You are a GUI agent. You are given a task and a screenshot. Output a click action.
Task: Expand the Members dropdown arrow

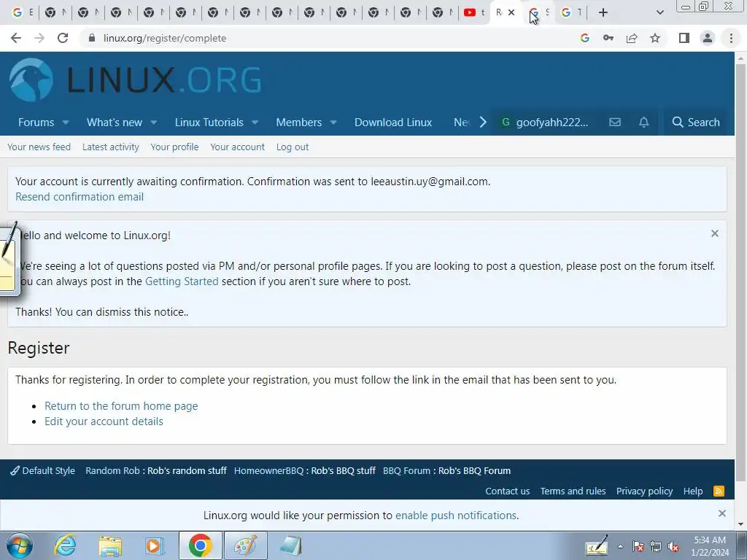[x=333, y=122]
